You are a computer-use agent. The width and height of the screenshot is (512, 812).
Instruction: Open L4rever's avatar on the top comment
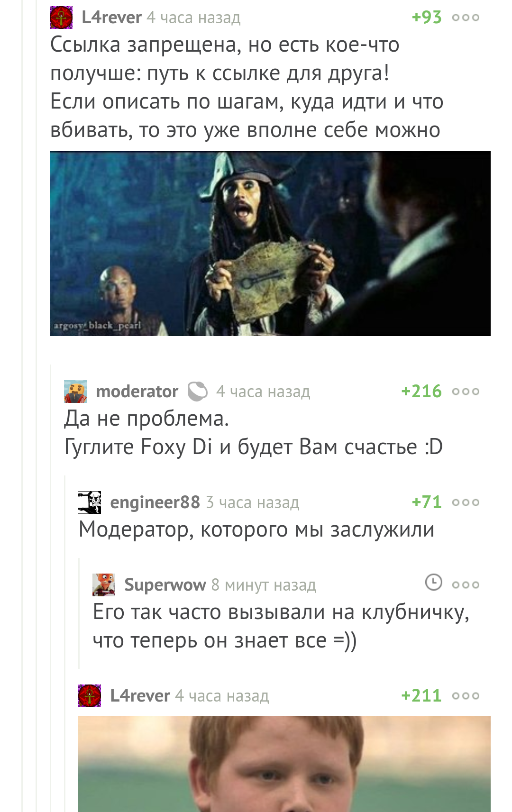point(61,18)
